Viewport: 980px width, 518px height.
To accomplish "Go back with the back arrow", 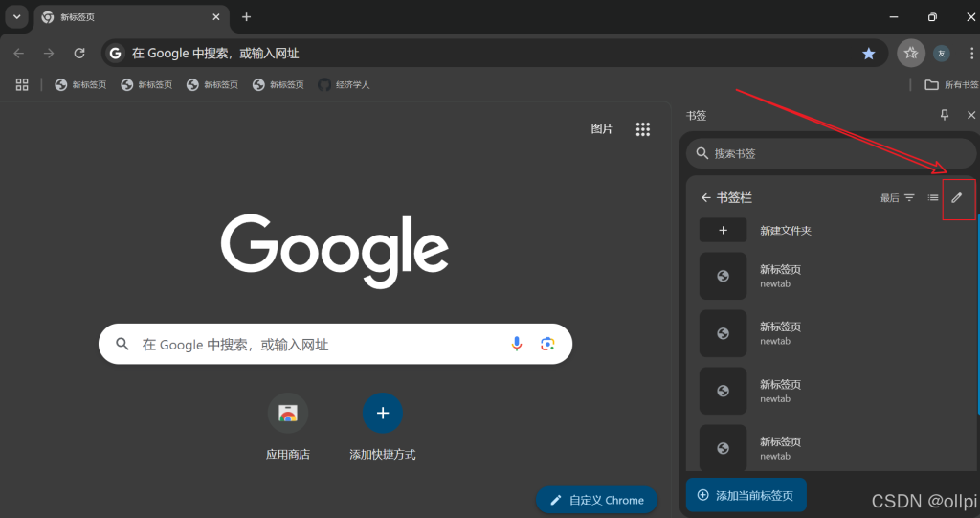I will click(x=19, y=54).
